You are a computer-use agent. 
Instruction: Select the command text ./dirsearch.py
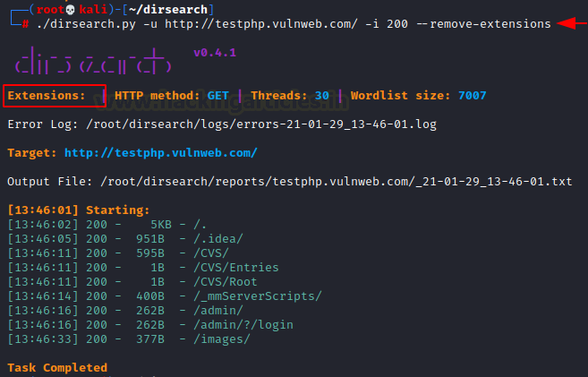[x=86, y=24]
